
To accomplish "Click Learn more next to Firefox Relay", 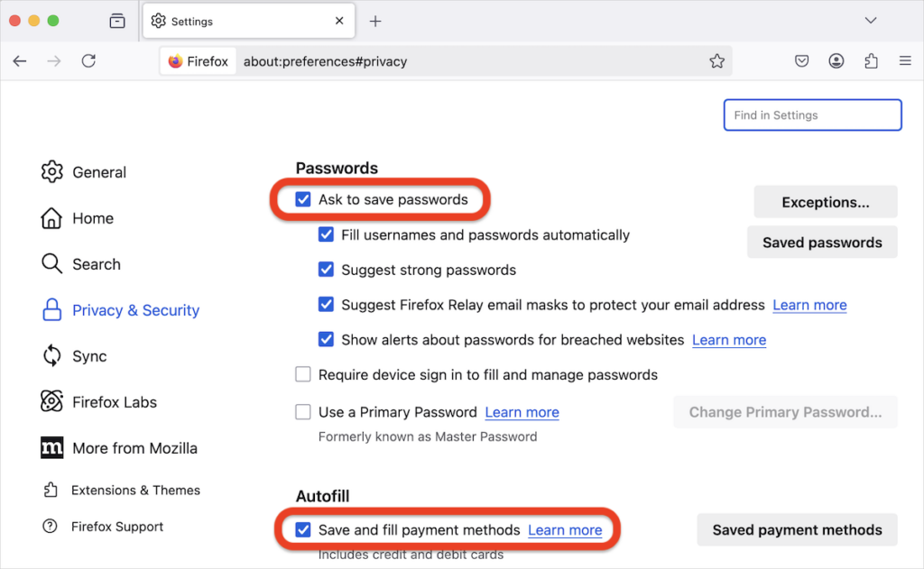I will pos(809,305).
